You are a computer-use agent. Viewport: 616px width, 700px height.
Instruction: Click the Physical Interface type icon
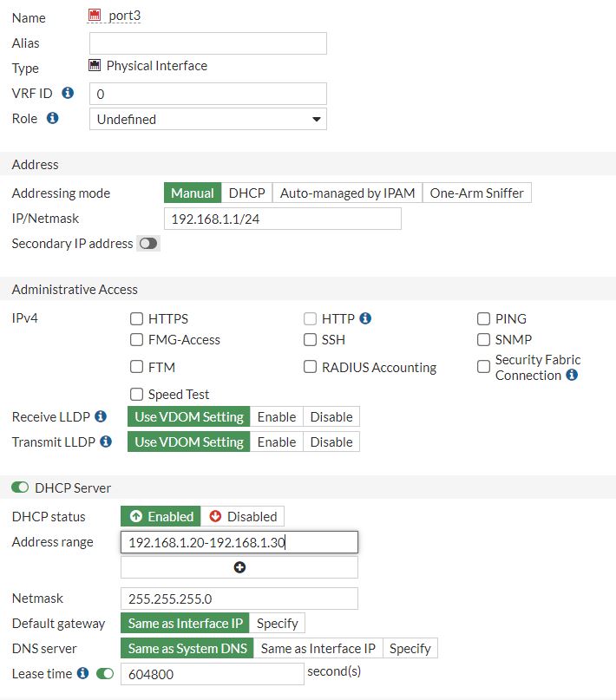(95, 64)
